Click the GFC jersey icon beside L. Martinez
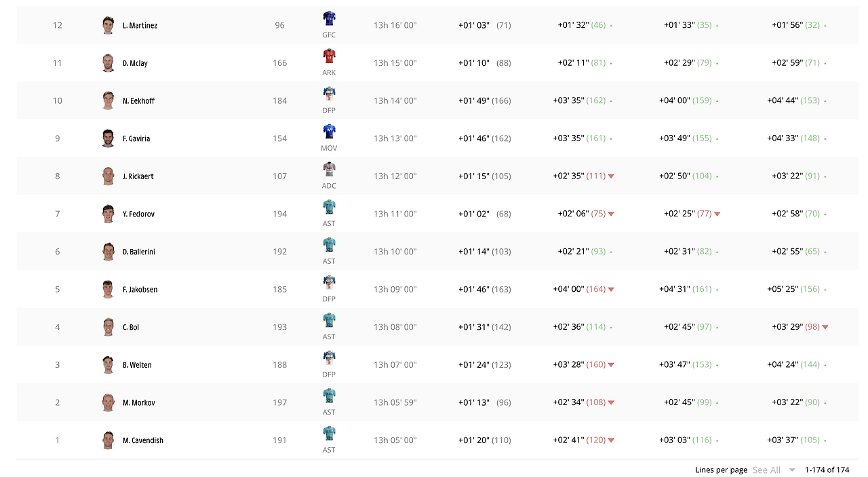 [329, 18]
